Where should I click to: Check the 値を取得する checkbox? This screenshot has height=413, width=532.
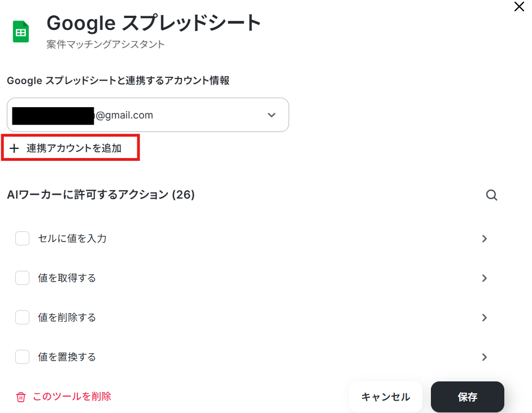tap(22, 278)
